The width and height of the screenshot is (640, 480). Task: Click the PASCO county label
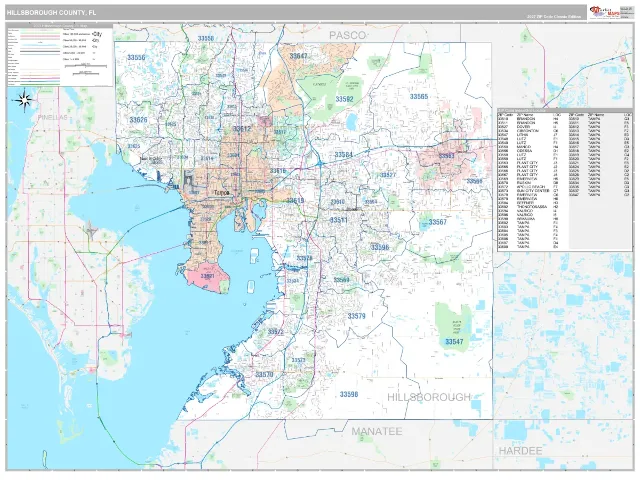coord(347,36)
